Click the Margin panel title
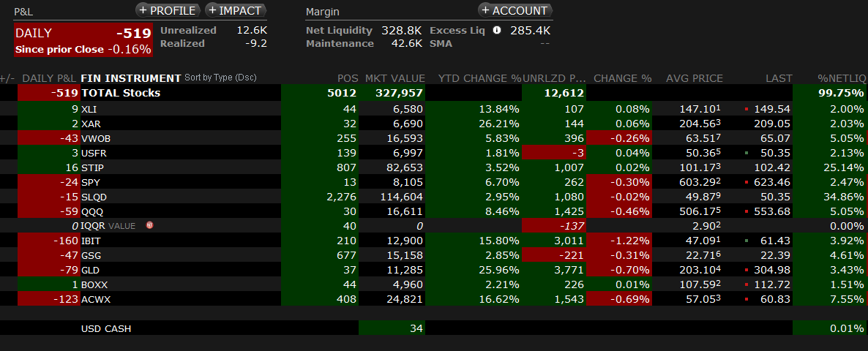Viewport: 868px width, 351px height. (322, 11)
